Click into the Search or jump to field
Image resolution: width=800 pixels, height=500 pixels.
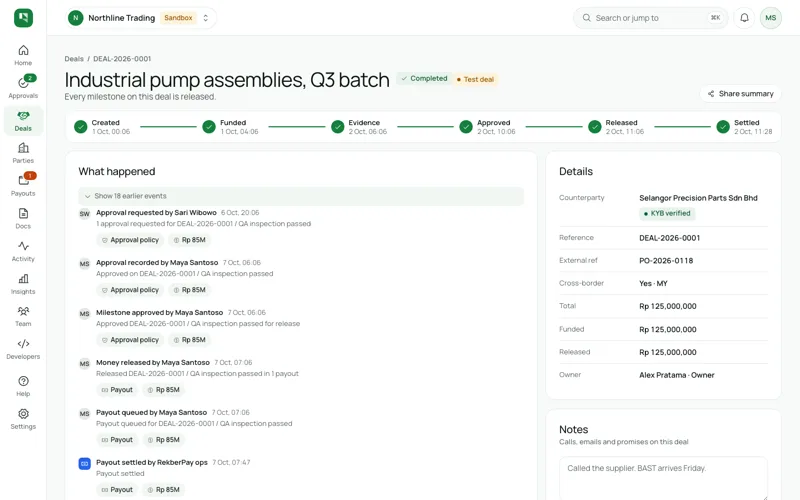[x=651, y=18]
